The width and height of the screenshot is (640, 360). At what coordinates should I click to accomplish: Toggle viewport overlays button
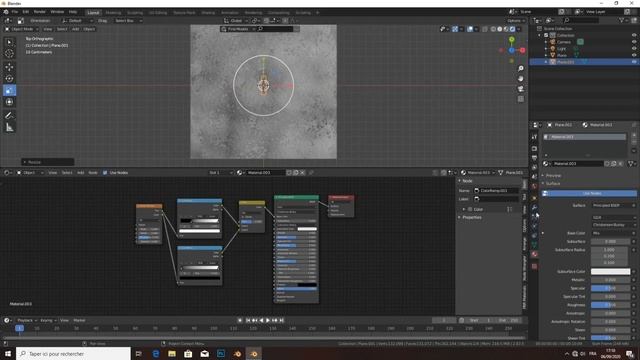[x=470, y=29]
